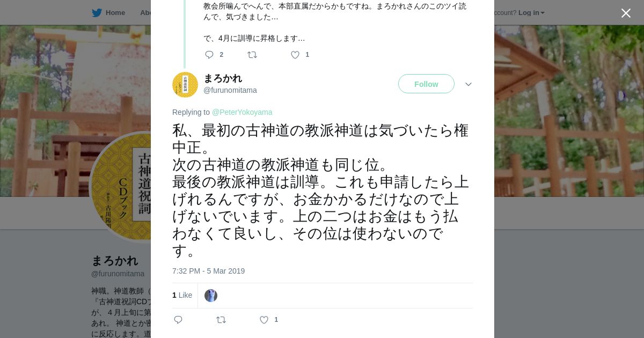Retweet the main tweet by まろかれ
Screen dimensions: 644x338
(x=221, y=320)
